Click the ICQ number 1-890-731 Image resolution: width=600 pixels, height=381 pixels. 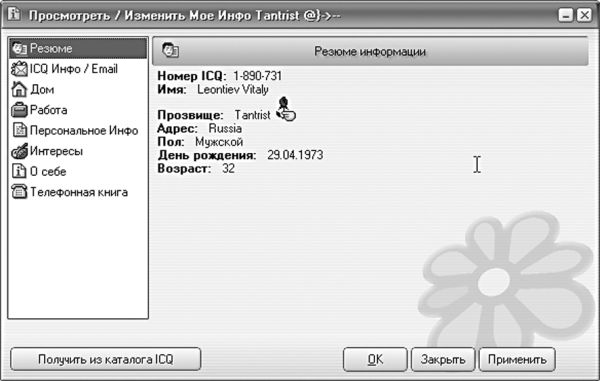tap(257, 76)
